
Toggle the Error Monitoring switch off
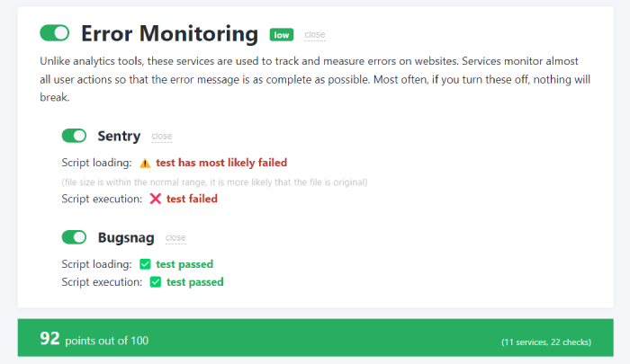[55, 33]
